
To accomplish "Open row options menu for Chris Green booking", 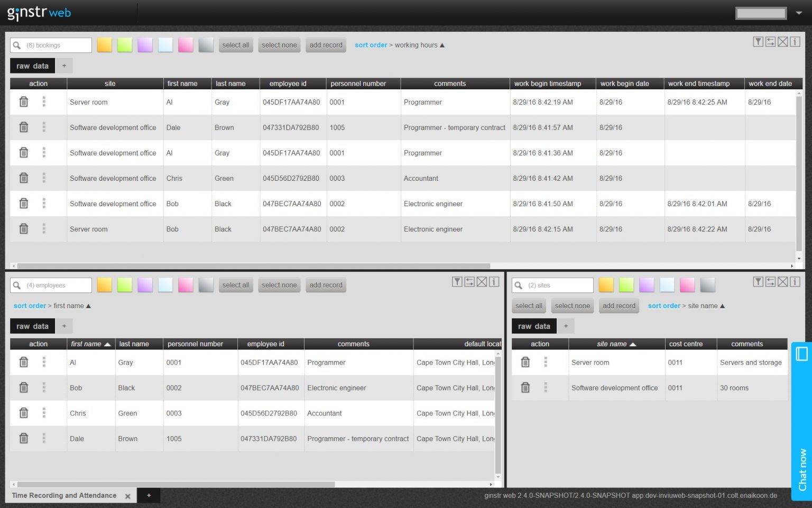I will pos(44,178).
